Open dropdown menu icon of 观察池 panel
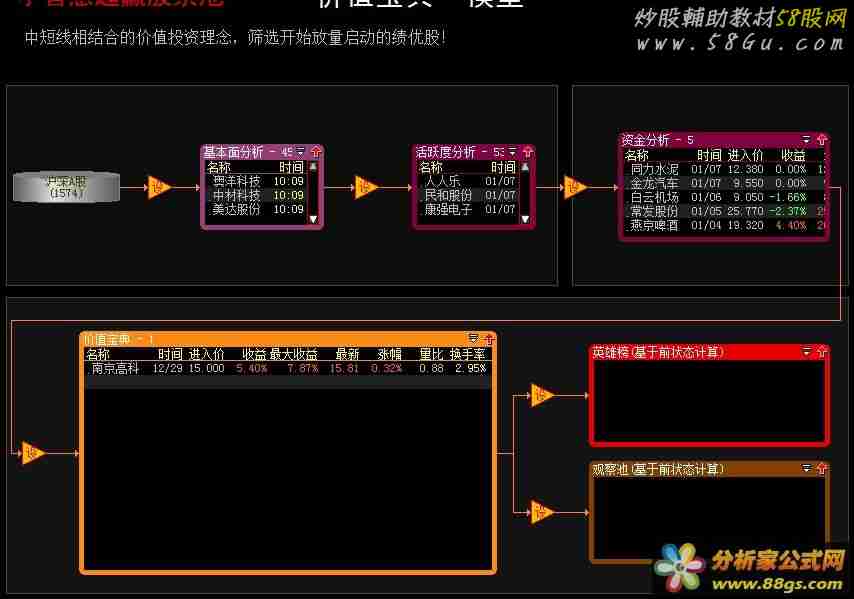This screenshot has height=599, width=854. 807,468
